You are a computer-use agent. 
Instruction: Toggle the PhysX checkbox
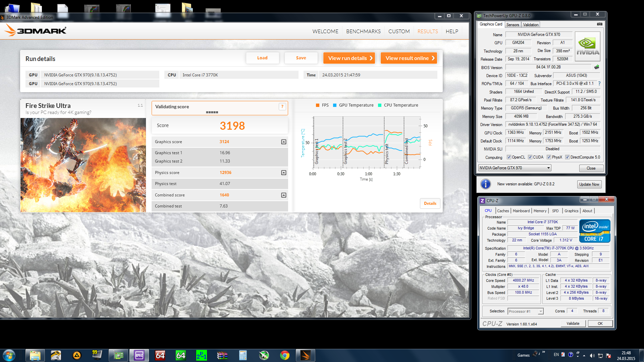tap(549, 157)
